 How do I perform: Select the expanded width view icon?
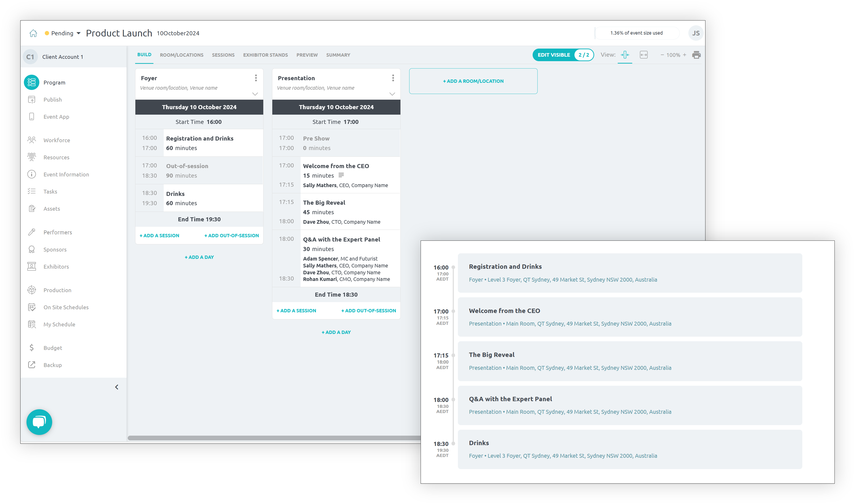(643, 55)
